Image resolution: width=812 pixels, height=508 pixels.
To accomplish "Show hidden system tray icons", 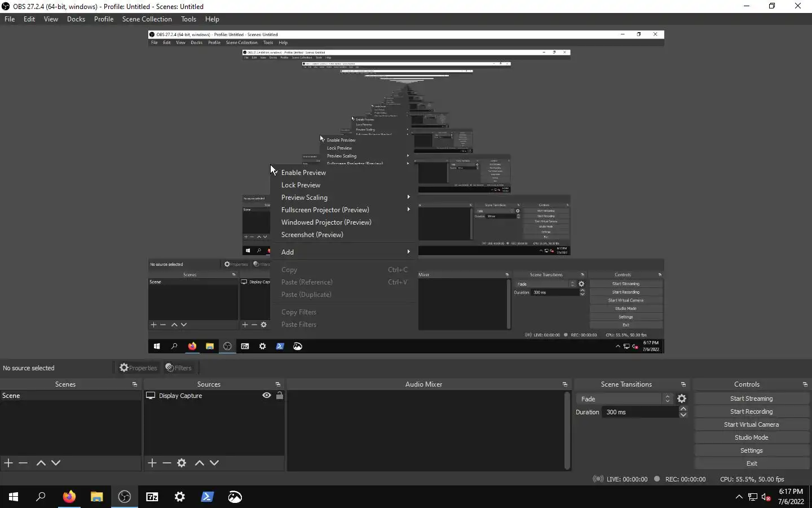I will (x=739, y=497).
